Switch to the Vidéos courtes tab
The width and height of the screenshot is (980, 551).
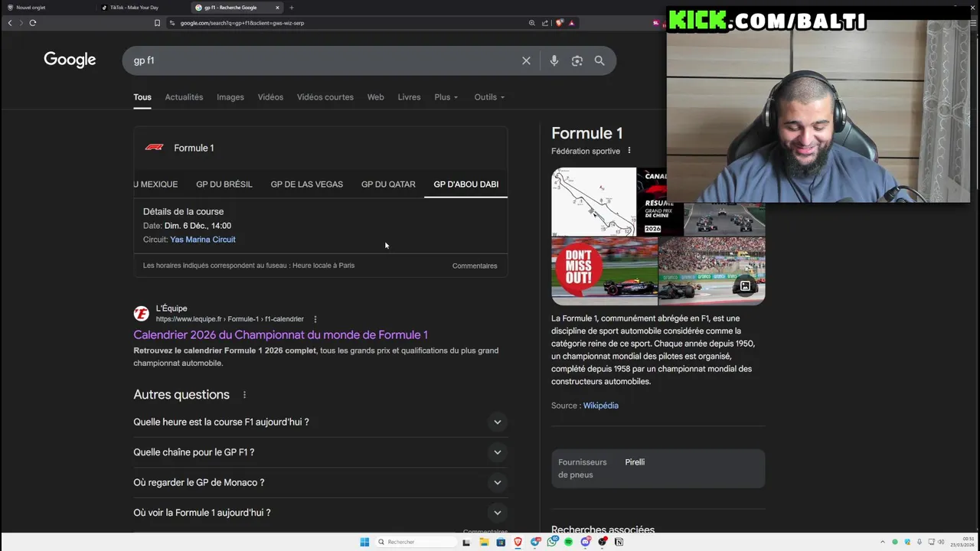(325, 97)
